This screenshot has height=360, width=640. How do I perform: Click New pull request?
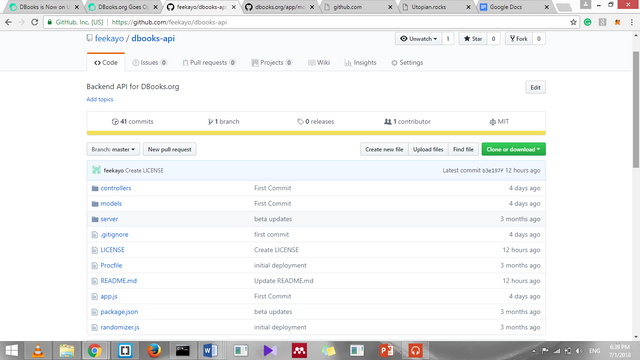[169, 149]
